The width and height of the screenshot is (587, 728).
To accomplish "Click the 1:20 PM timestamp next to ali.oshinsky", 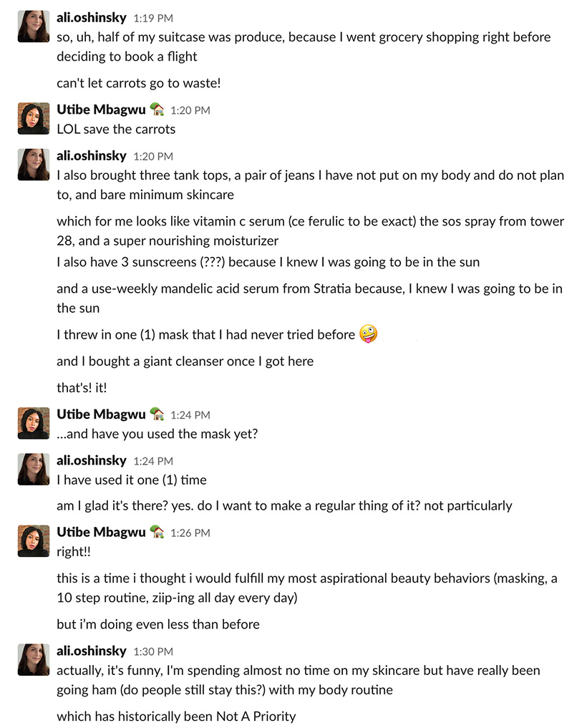I will 153,156.
